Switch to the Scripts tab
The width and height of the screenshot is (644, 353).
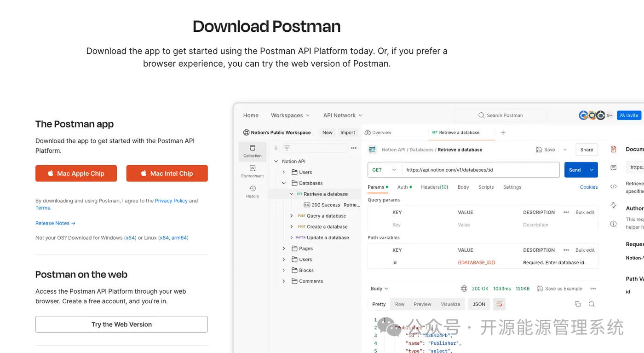[x=486, y=187]
